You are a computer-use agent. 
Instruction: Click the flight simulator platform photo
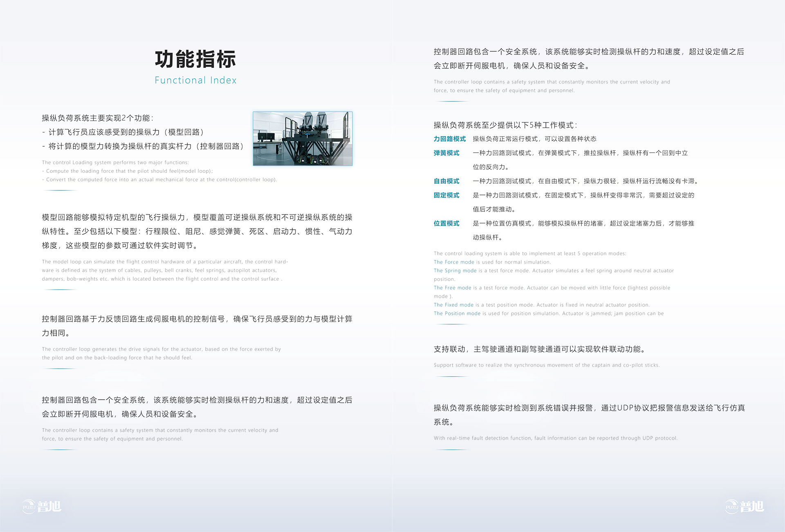click(x=303, y=139)
